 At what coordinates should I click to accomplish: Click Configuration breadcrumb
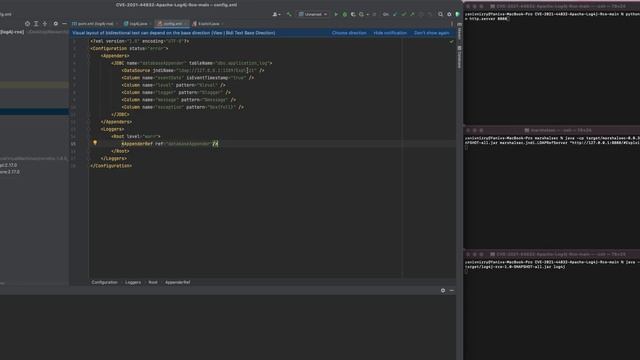tap(104, 282)
